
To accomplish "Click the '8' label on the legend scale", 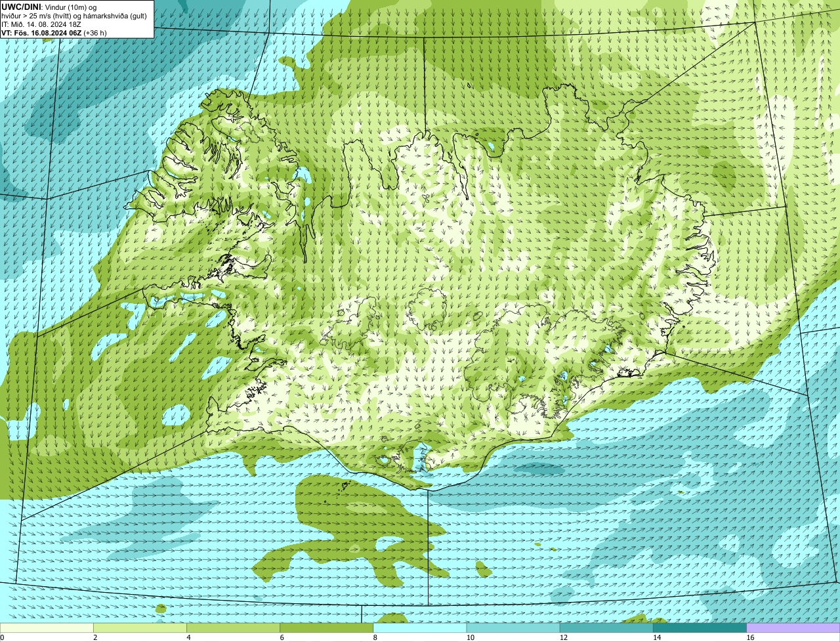I will pyautogui.click(x=375, y=637).
